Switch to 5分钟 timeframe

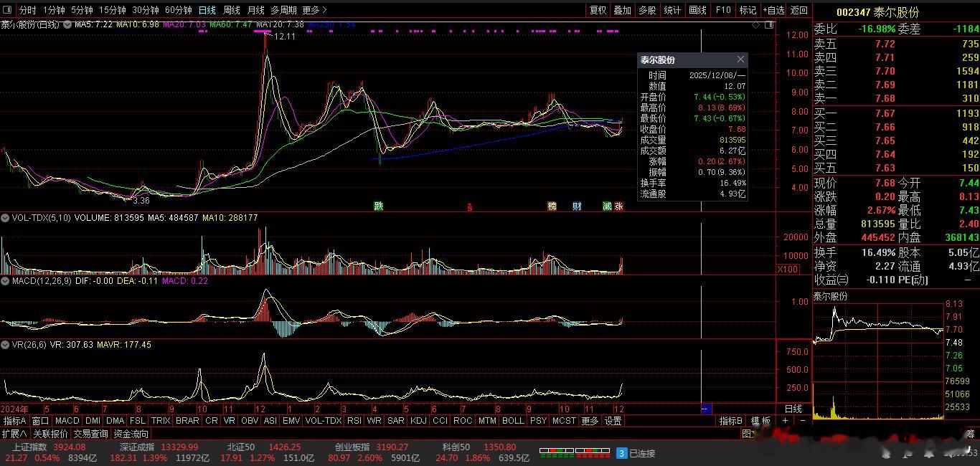tap(82, 10)
